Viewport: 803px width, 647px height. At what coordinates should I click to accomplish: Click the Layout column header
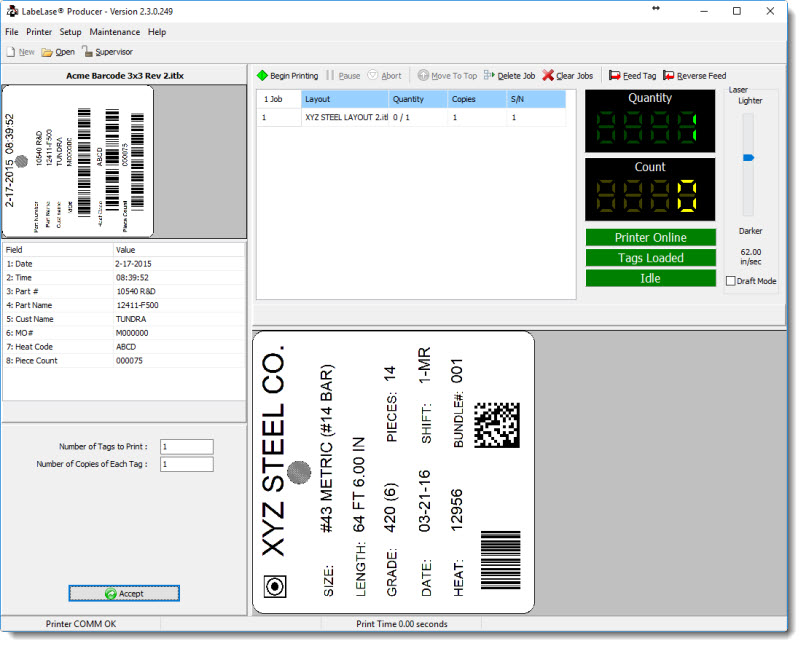coord(345,99)
